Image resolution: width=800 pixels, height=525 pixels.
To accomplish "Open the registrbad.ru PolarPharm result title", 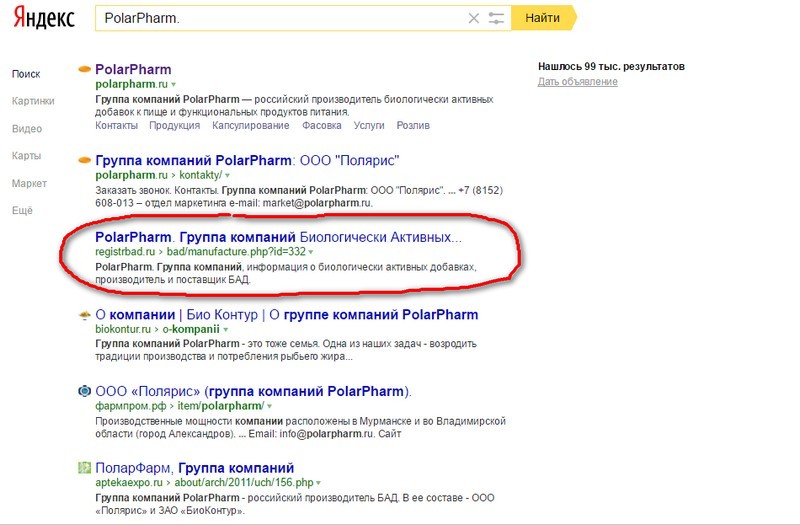I will click(278, 238).
